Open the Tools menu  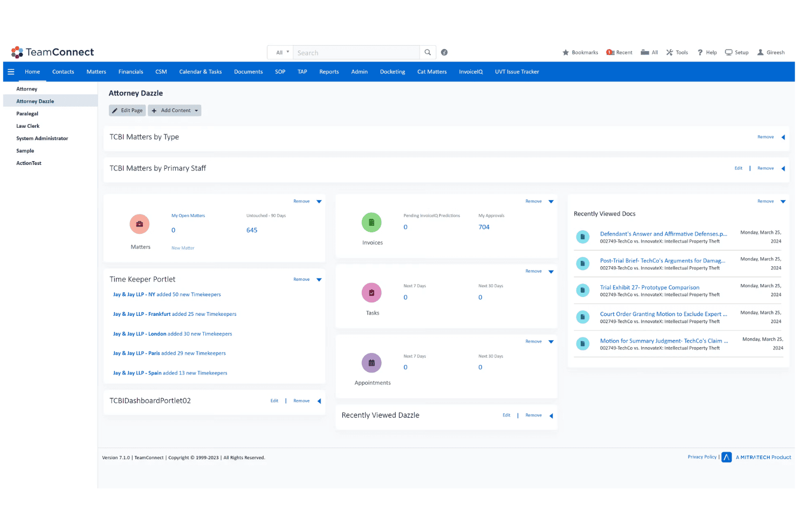677,52
